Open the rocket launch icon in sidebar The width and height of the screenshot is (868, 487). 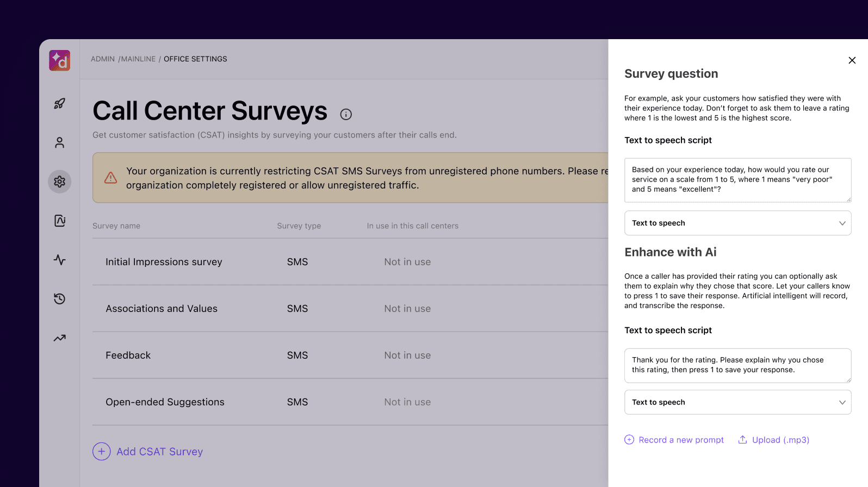(60, 103)
